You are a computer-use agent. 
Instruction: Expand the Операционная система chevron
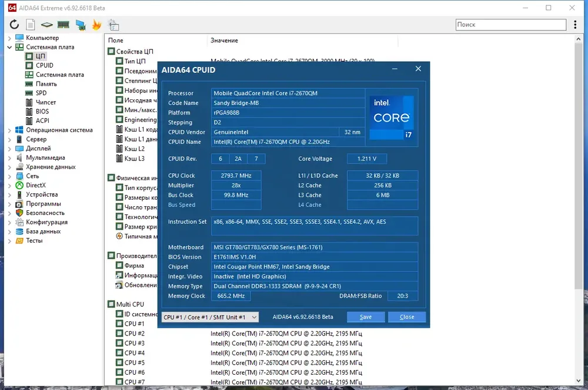tap(9, 130)
